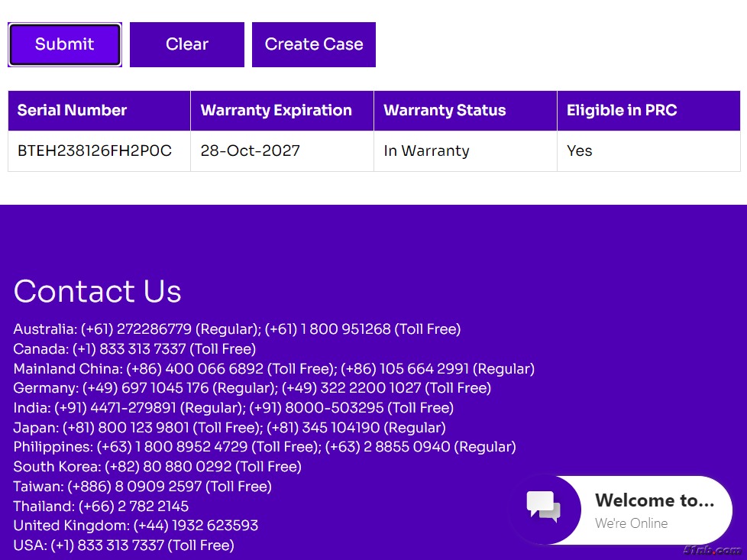The height and width of the screenshot is (560, 747).
Task: Click the Contact Us heading
Action: coord(97,291)
